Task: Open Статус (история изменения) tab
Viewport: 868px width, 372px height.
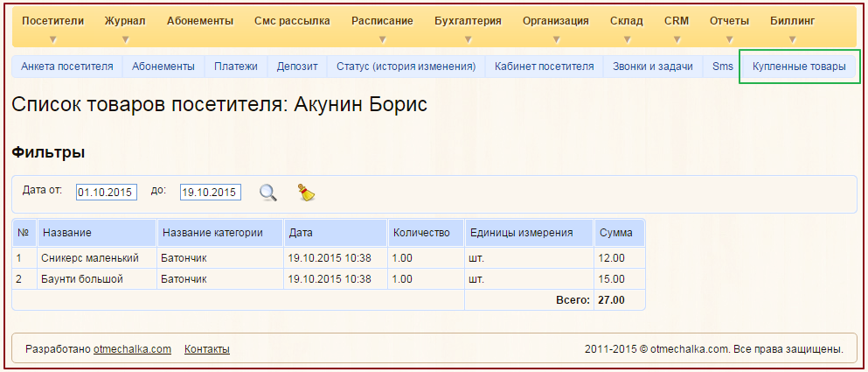Action: tap(406, 67)
